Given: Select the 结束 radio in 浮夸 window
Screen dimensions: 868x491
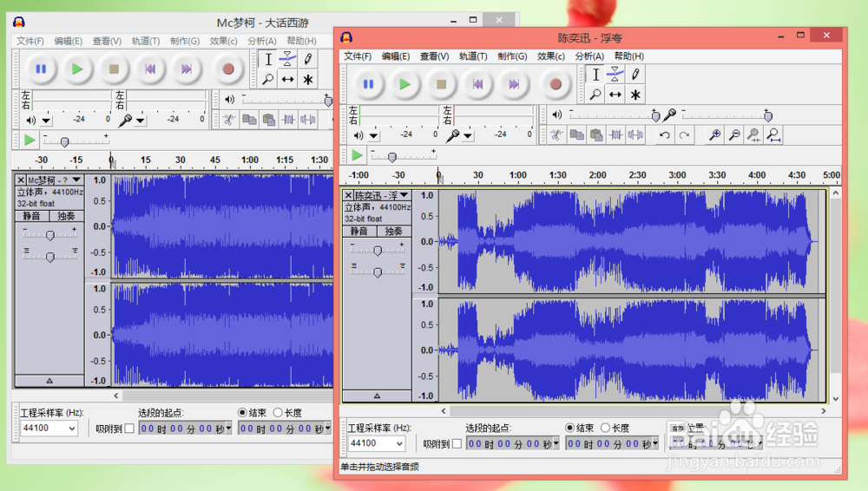Looking at the screenshot, I should click(x=569, y=428).
